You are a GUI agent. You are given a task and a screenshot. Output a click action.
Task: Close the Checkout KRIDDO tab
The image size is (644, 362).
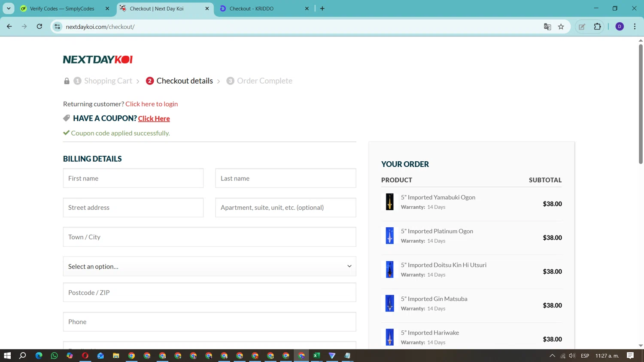tap(307, 9)
